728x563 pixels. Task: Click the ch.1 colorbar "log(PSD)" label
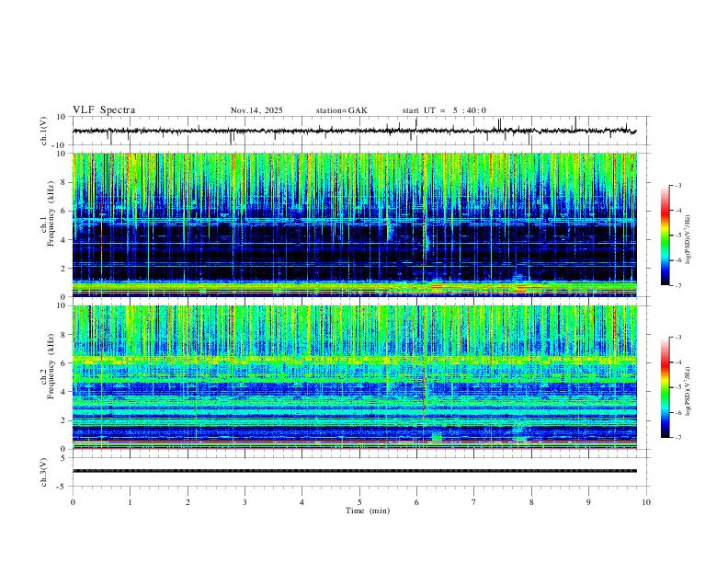688,239
